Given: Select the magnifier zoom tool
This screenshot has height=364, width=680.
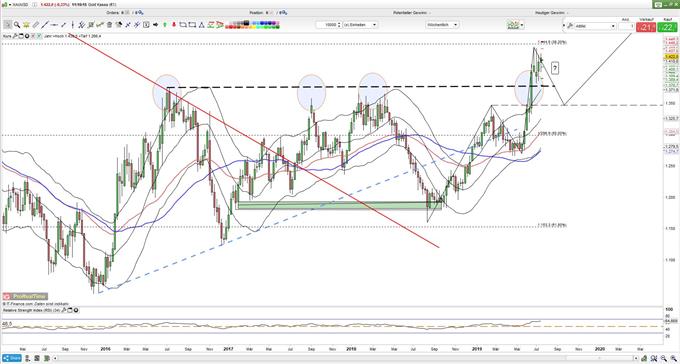Looking at the screenshot, I should pyautogui.click(x=16, y=25).
